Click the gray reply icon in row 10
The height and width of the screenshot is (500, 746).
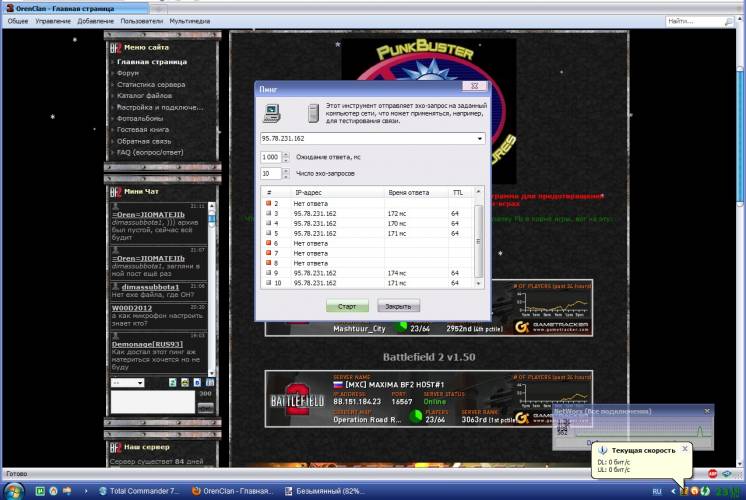click(268, 283)
